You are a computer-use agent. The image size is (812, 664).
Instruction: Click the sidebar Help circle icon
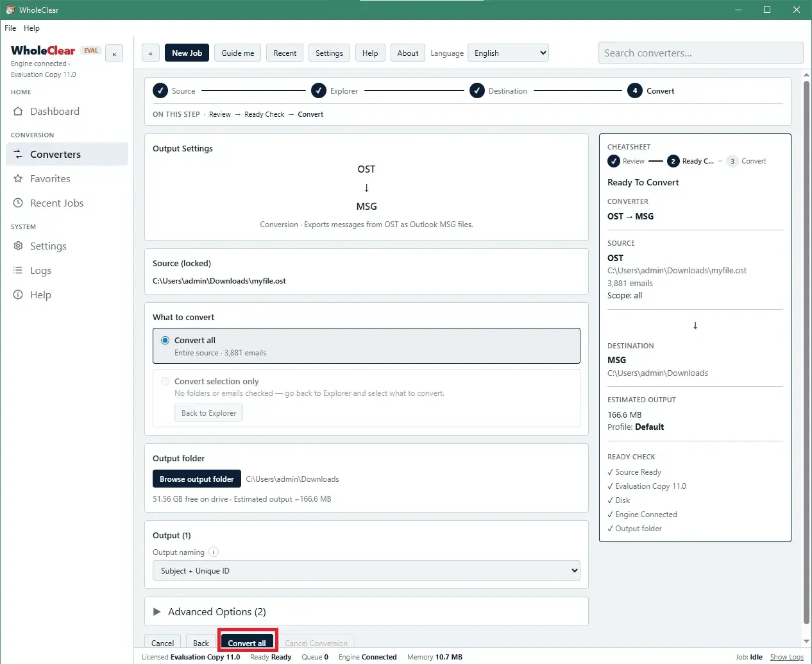18,295
